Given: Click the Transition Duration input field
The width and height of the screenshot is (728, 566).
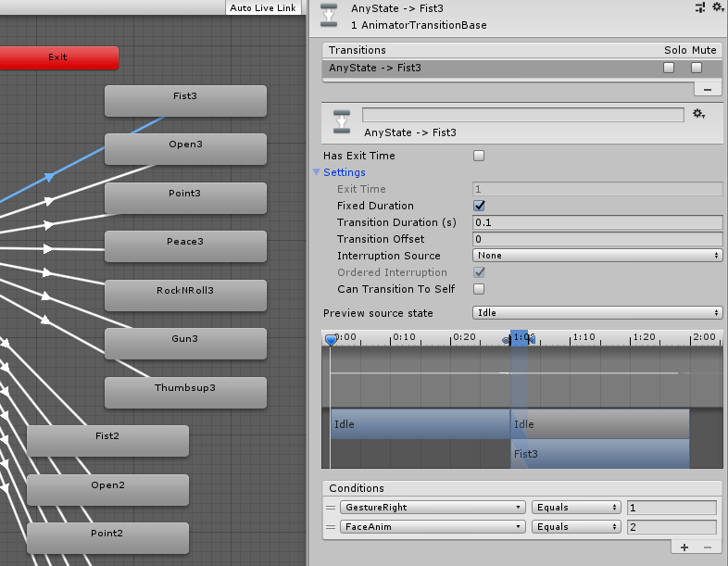Looking at the screenshot, I should click(597, 222).
